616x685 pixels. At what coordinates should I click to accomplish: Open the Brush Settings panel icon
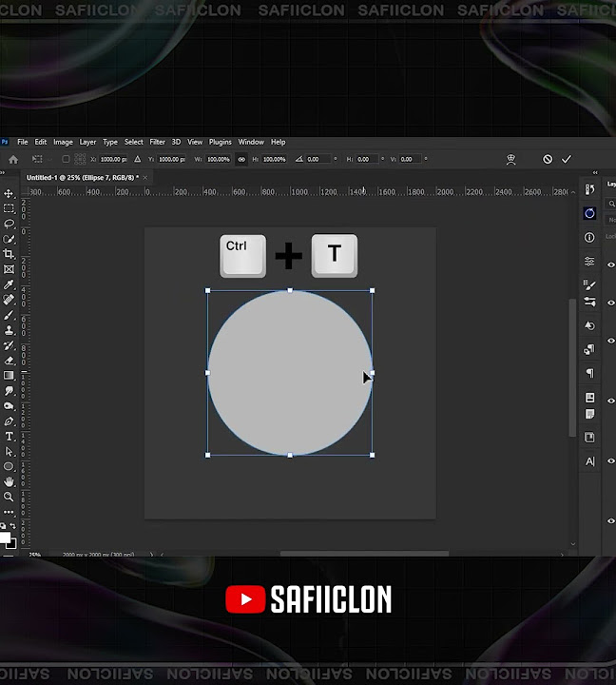[x=589, y=302]
